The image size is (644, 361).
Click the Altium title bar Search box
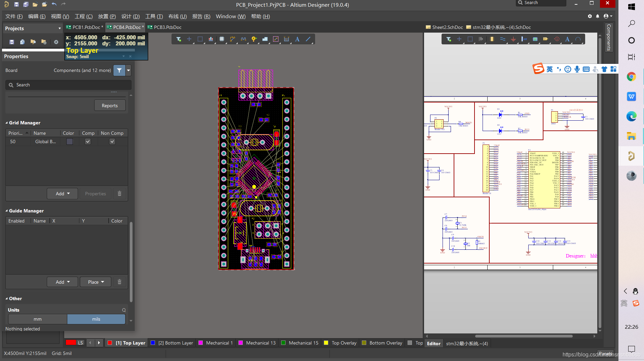(x=541, y=3)
